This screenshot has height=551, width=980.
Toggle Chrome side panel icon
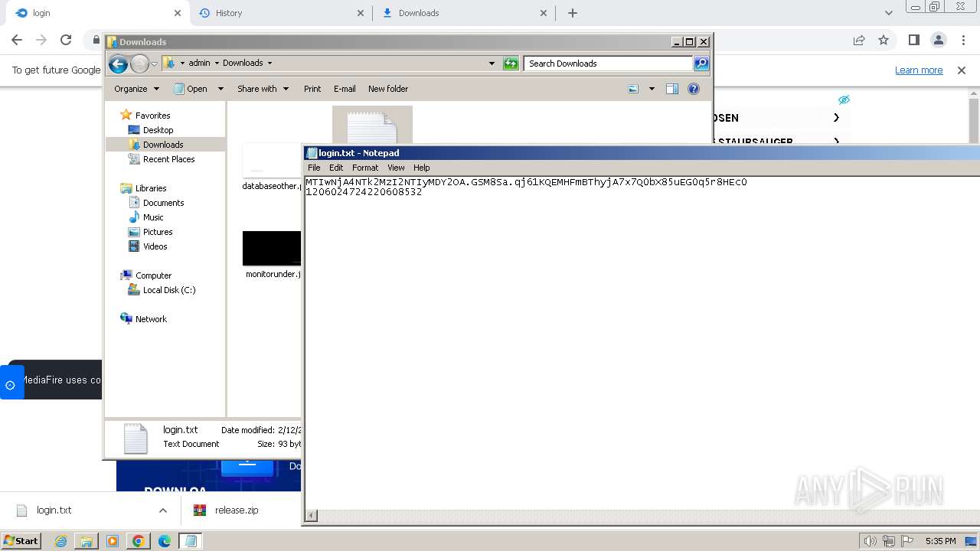point(913,40)
